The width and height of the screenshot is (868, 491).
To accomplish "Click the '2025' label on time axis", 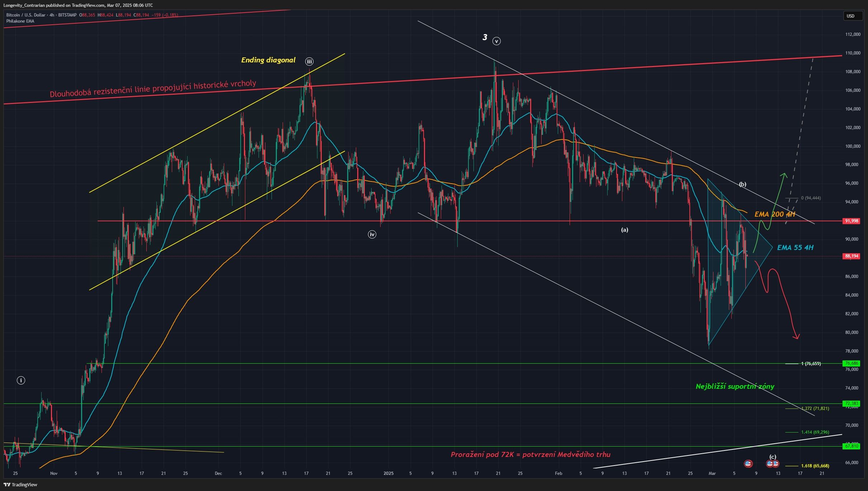I will tap(388, 473).
